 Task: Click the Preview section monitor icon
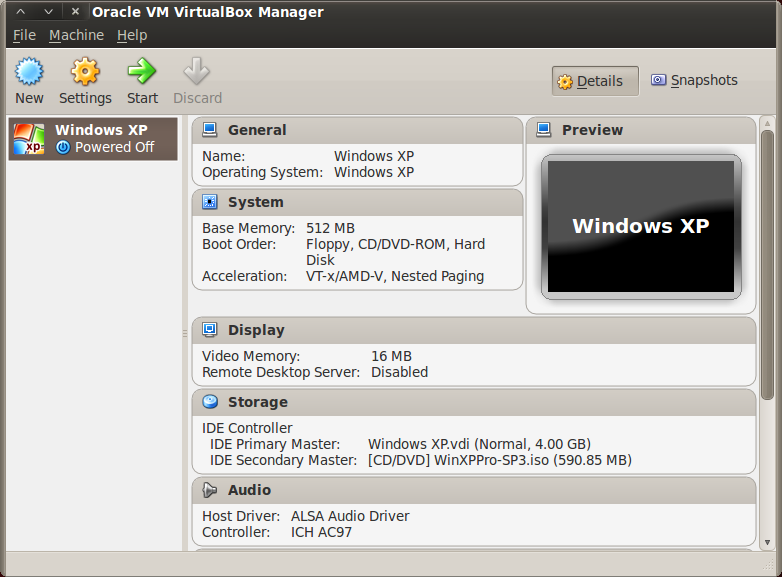[544, 130]
